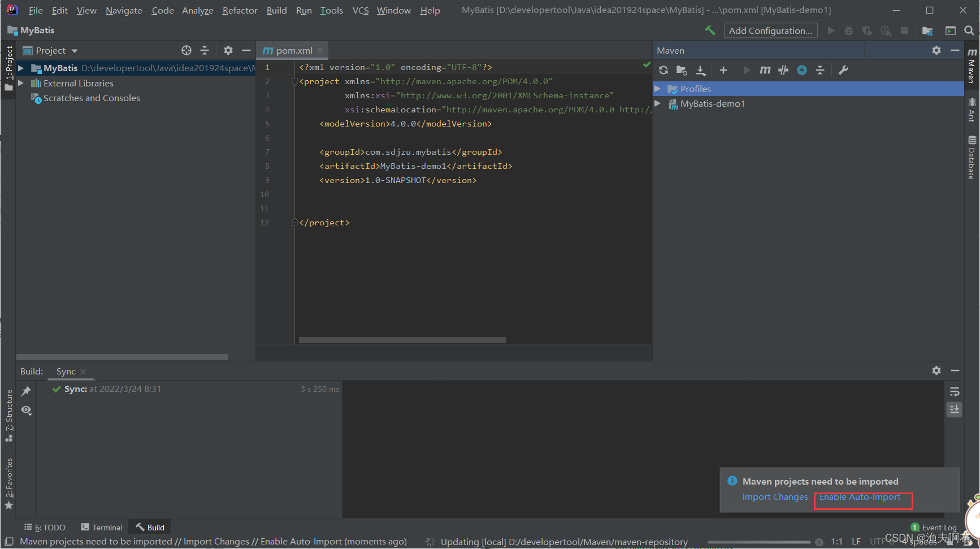980x549 pixels.
Task: Click the Import Changes link
Action: [775, 497]
